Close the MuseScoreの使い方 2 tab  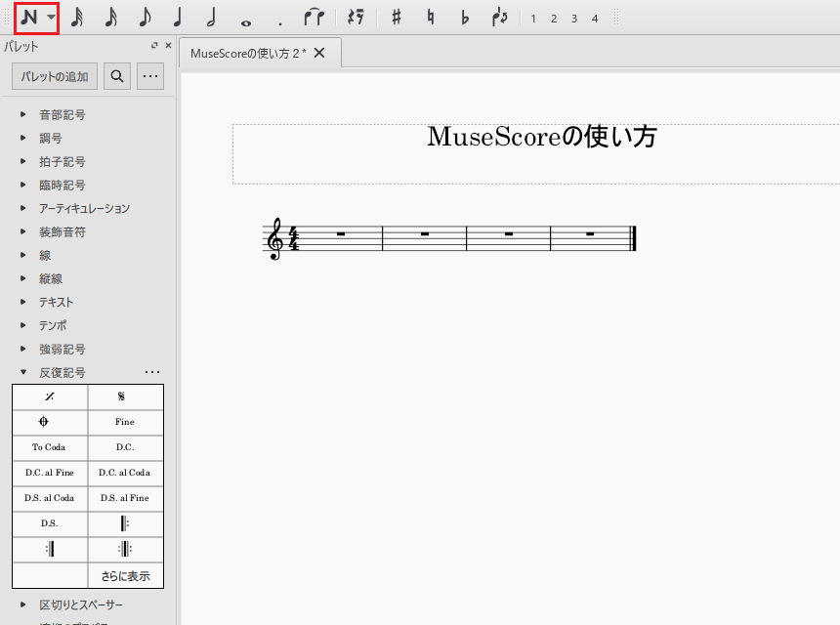[319, 53]
